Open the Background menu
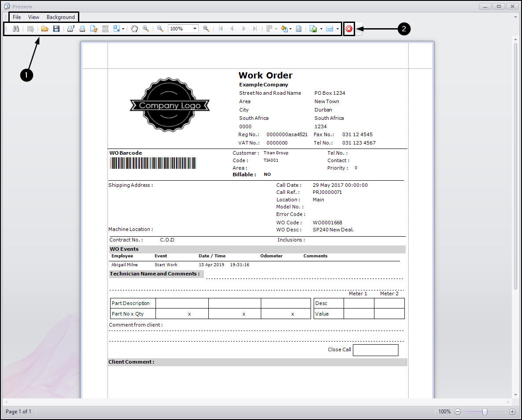Viewport: 522px width, 420px height. (x=61, y=17)
